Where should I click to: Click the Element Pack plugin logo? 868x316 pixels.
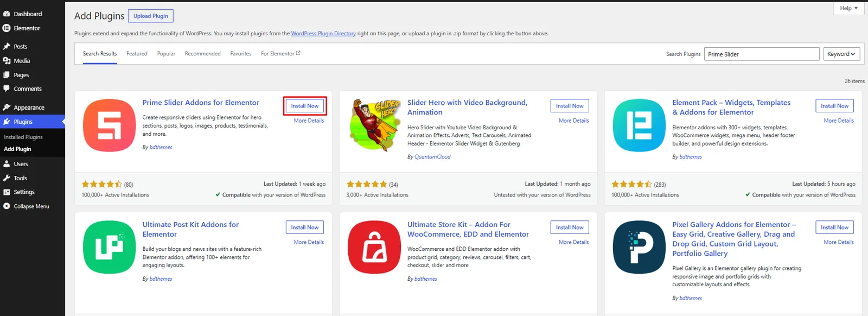[639, 125]
